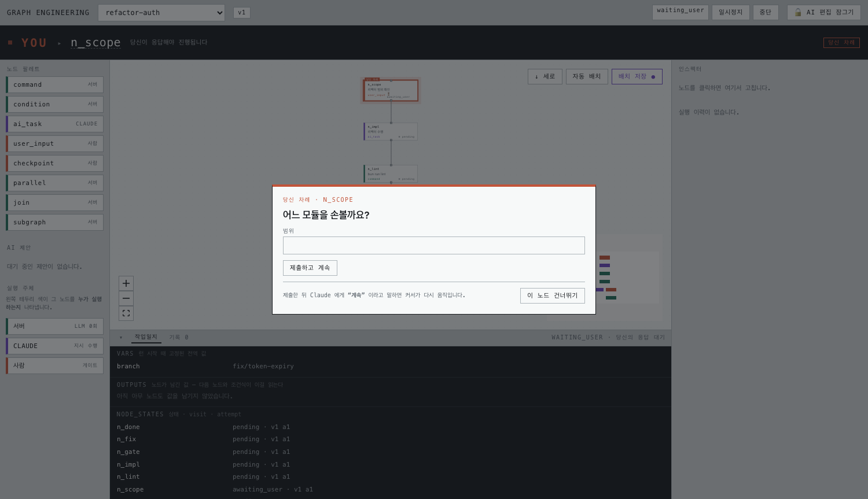Viewport: 868px width, 499px height.
Task: Fit graph to view
Action: tap(126, 313)
